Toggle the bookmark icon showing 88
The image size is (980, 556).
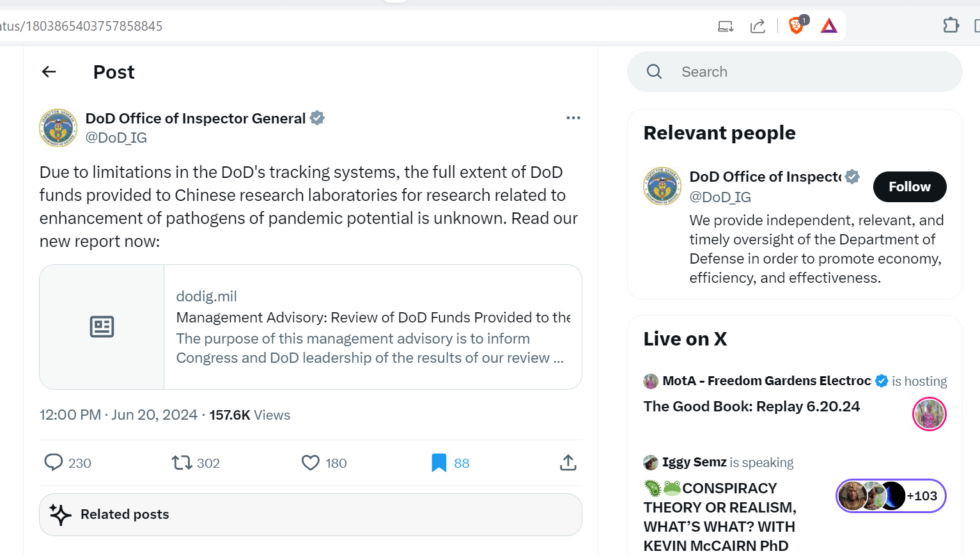click(x=439, y=462)
